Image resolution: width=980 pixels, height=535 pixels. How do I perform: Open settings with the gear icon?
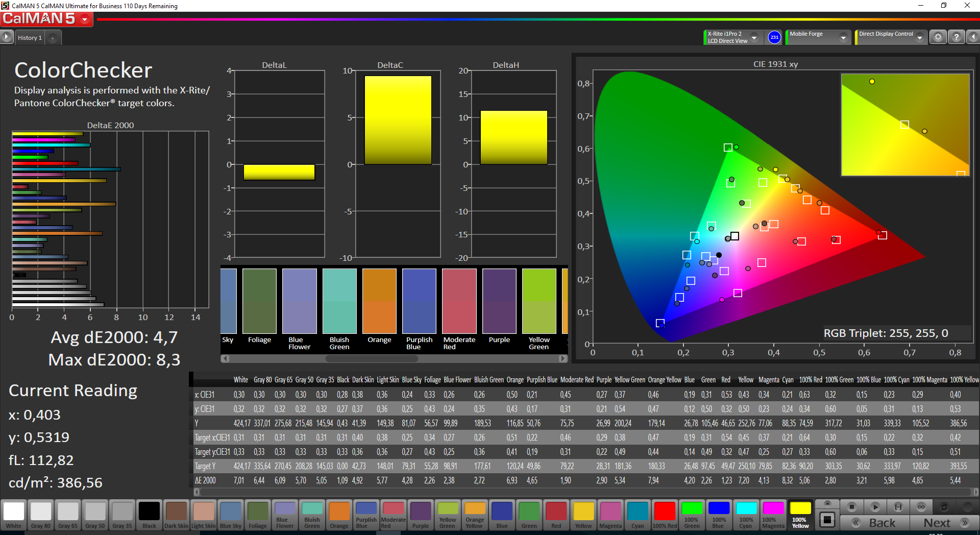click(x=938, y=37)
